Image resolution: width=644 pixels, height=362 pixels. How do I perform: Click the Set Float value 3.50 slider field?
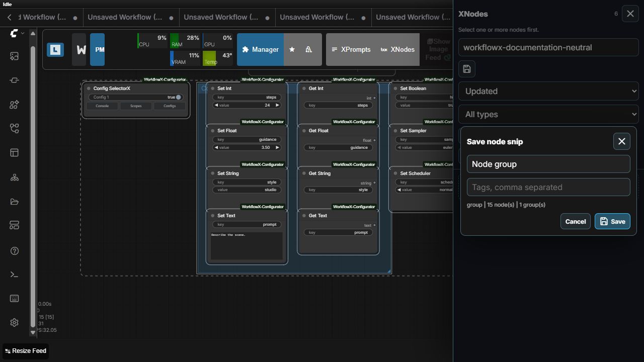pyautogui.click(x=247, y=147)
